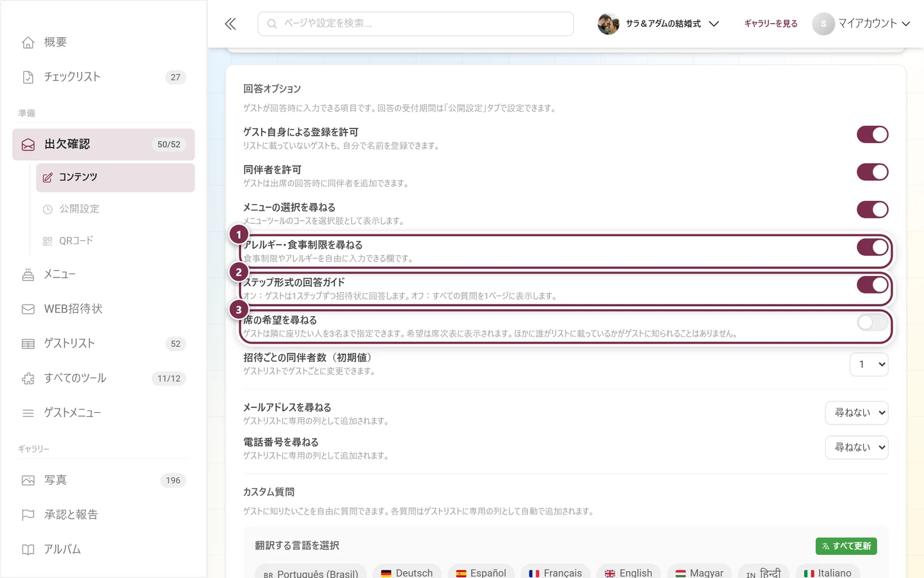Click the hamburger icon beside ゲストメニュー
This screenshot has width=924, height=578.
point(28,414)
